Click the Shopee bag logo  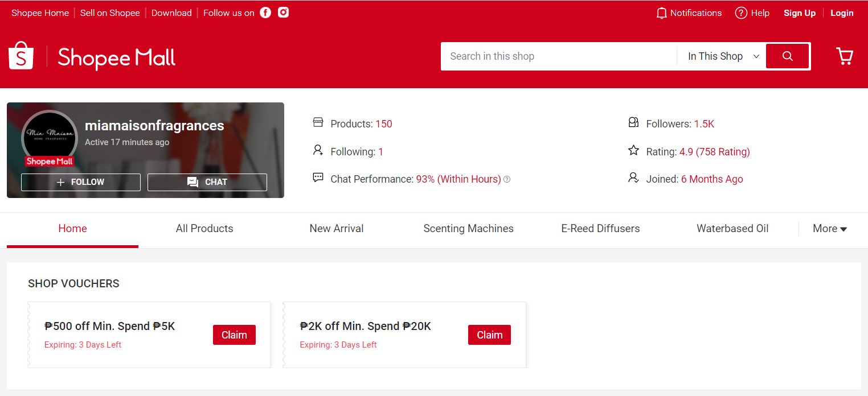[21, 55]
